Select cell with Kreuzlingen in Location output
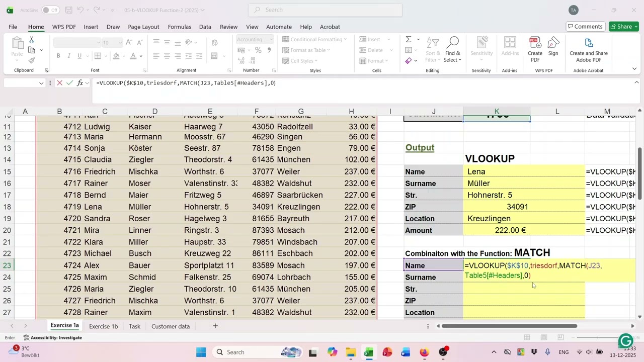Image resolution: width=644 pixels, height=362 pixels. click(x=524, y=219)
